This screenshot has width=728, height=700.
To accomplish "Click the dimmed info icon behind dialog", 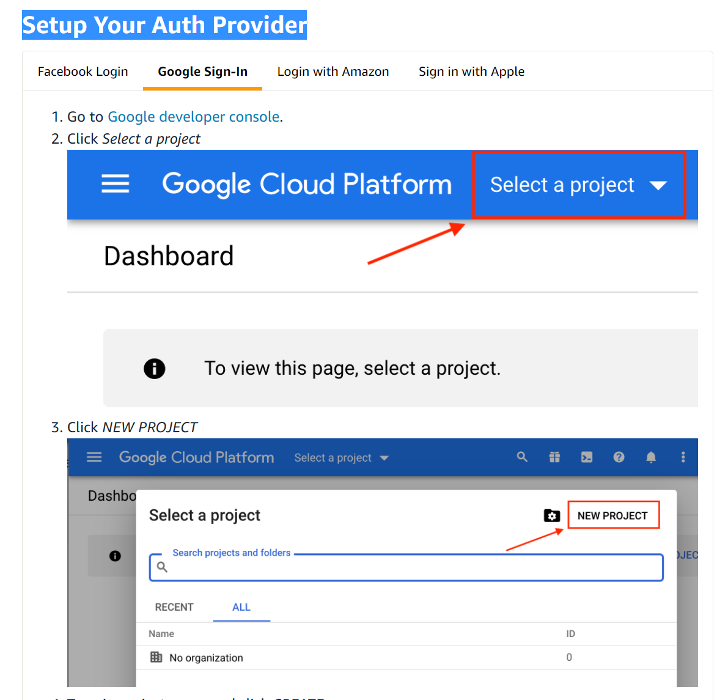I will (115, 556).
